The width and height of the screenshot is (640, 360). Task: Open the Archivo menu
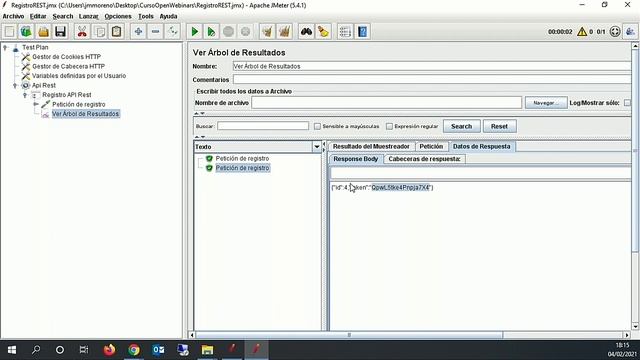pos(13,16)
